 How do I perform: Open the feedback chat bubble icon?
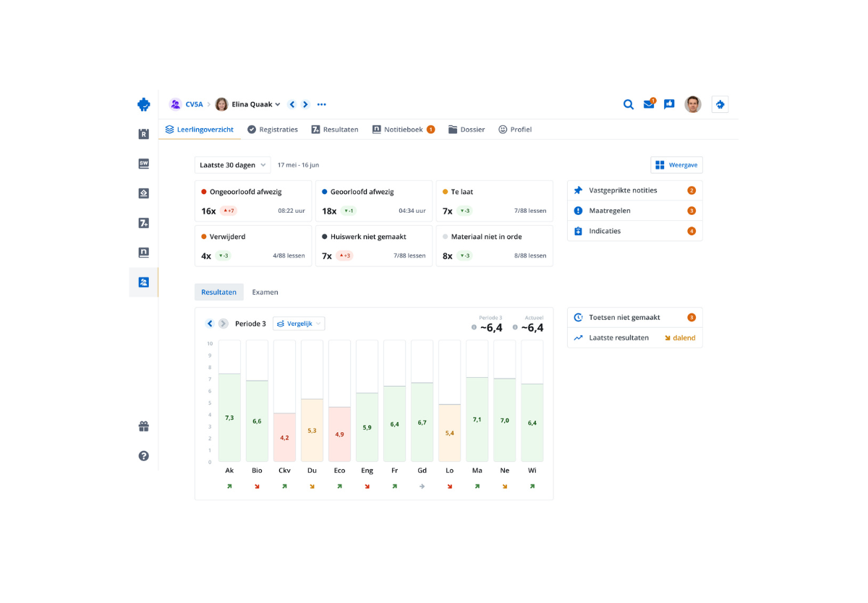coord(669,104)
